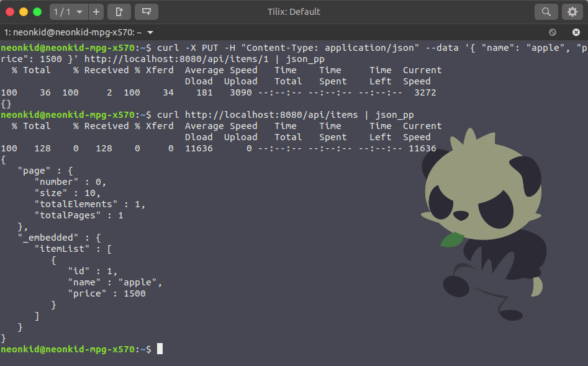
Task: Maximize Tilix using the green button
Action: click(37, 12)
